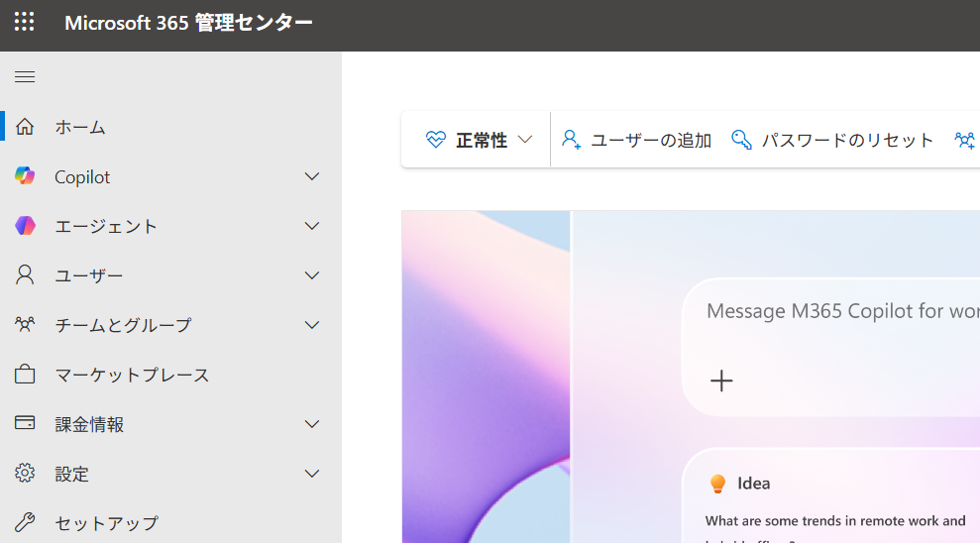
Task: Click the エージェント sidebar icon
Action: 25,226
